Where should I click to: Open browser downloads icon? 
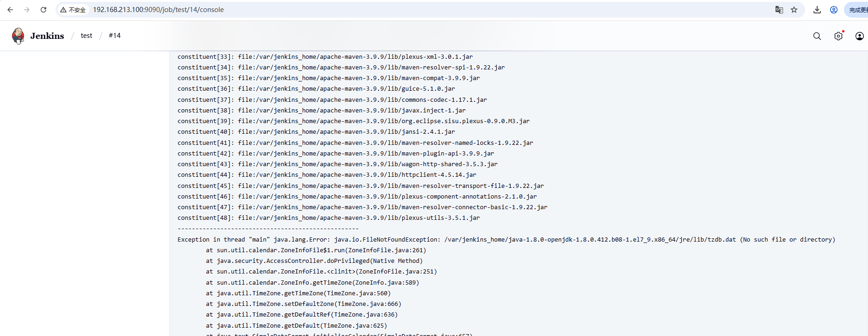pyautogui.click(x=817, y=10)
